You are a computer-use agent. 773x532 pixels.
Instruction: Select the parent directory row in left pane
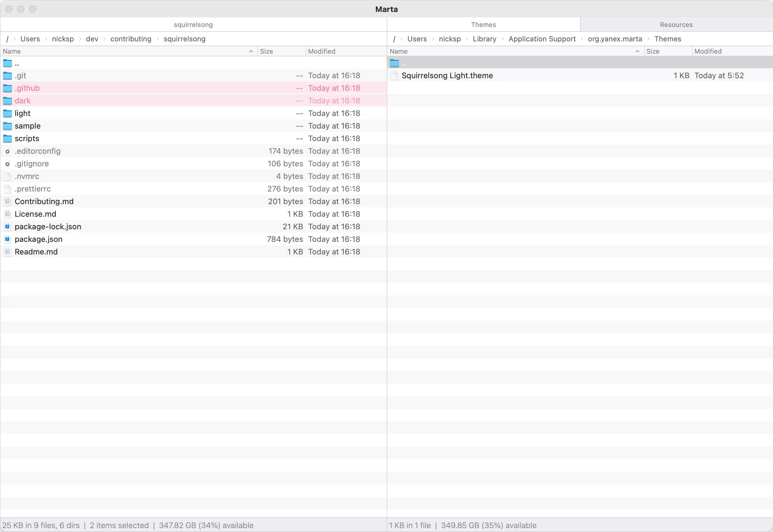coord(17,63)
